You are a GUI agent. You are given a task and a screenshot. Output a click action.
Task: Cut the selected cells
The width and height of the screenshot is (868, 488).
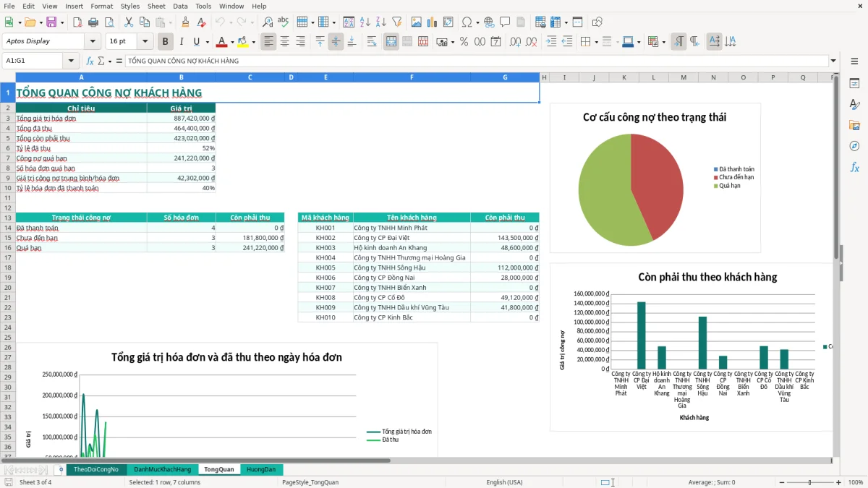coord(129,22)
